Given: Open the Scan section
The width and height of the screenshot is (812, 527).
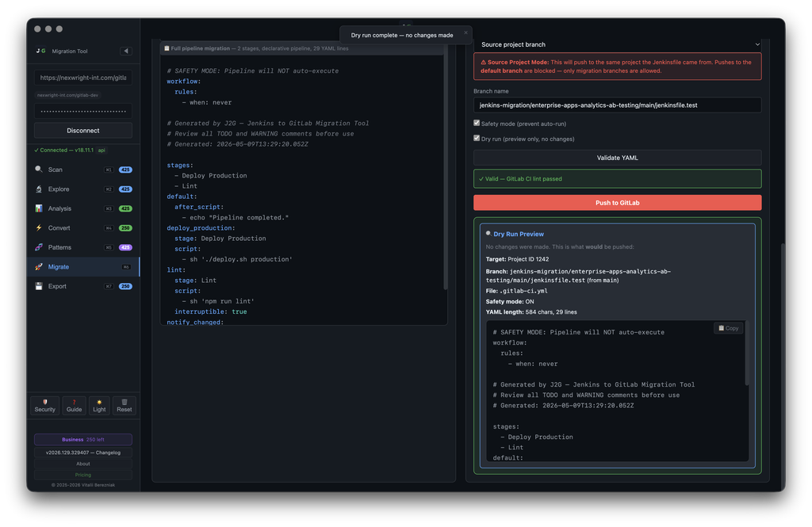Looking at the screenshot, I should [83, 170].
